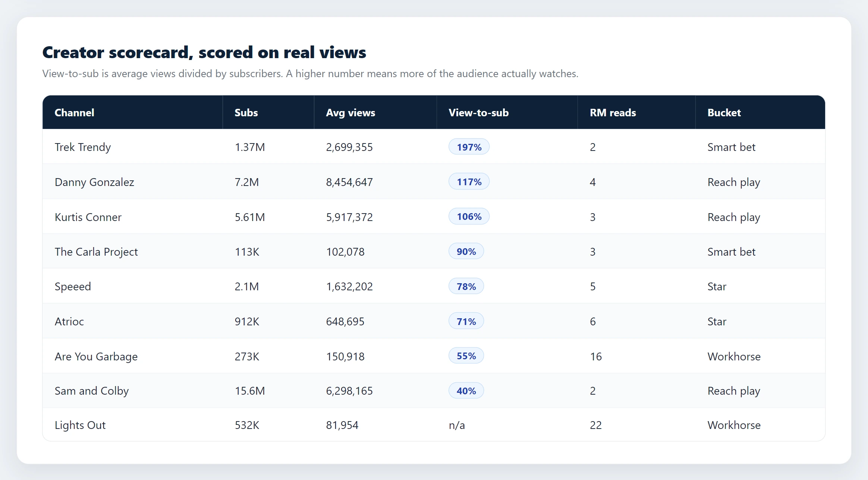This screenshot has width=868, height=480.
Task: Select the Atrioc channel name
Action: point(69,321)
